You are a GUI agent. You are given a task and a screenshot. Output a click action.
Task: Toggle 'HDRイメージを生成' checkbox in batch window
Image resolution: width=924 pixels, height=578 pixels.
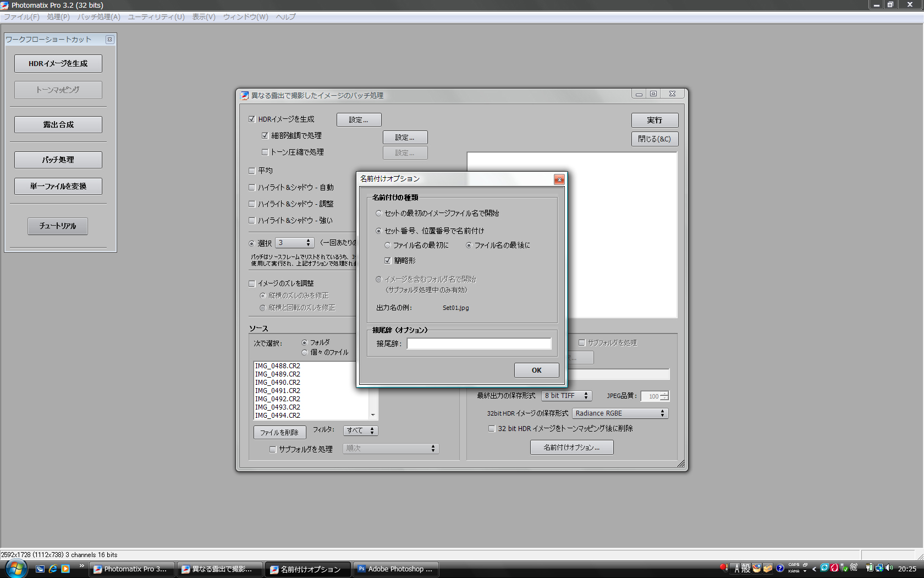click(252, 119)
